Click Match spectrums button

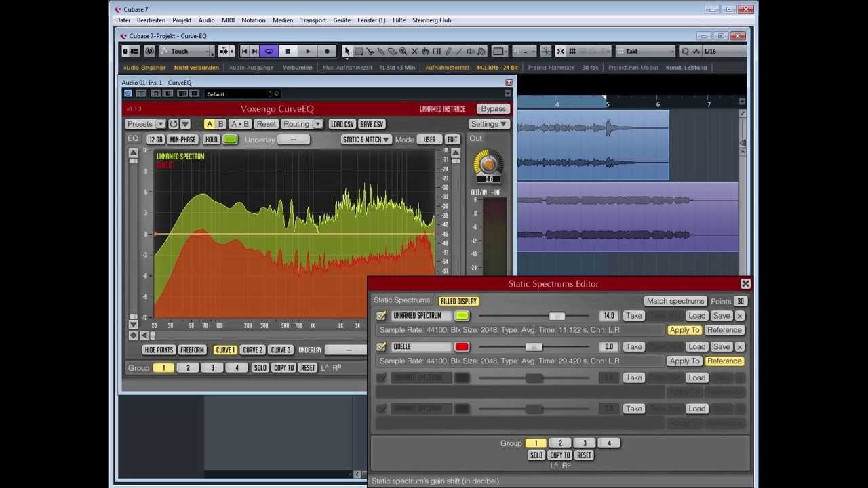[675, 301]
